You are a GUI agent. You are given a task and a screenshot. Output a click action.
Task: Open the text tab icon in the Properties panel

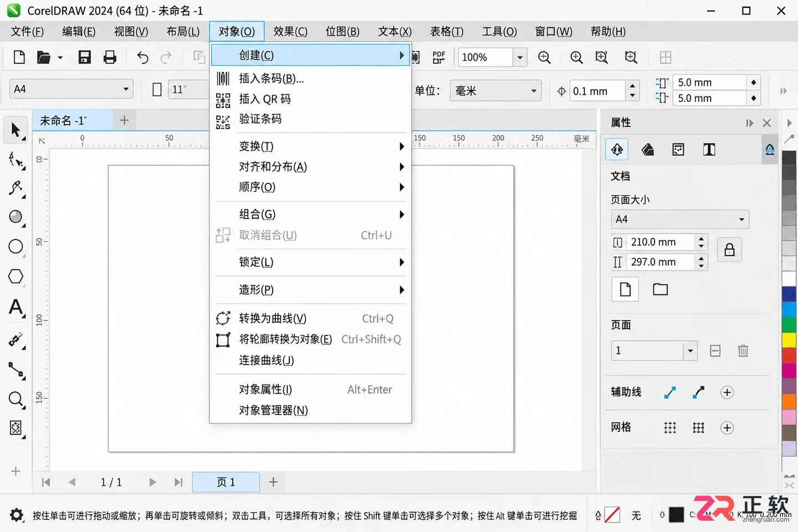[709, 150]
